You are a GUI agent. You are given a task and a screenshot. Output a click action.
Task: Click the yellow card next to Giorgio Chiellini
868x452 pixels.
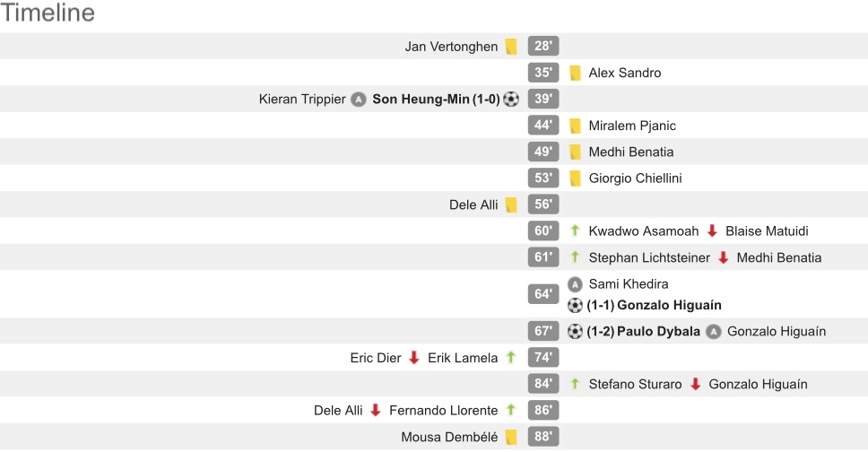tap(576, 178)
